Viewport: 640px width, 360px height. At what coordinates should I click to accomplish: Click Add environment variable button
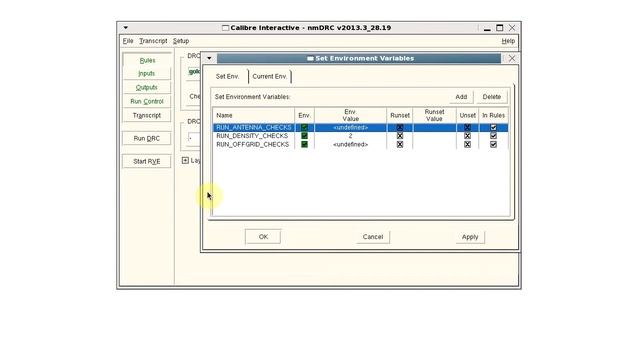click(461, 97)
